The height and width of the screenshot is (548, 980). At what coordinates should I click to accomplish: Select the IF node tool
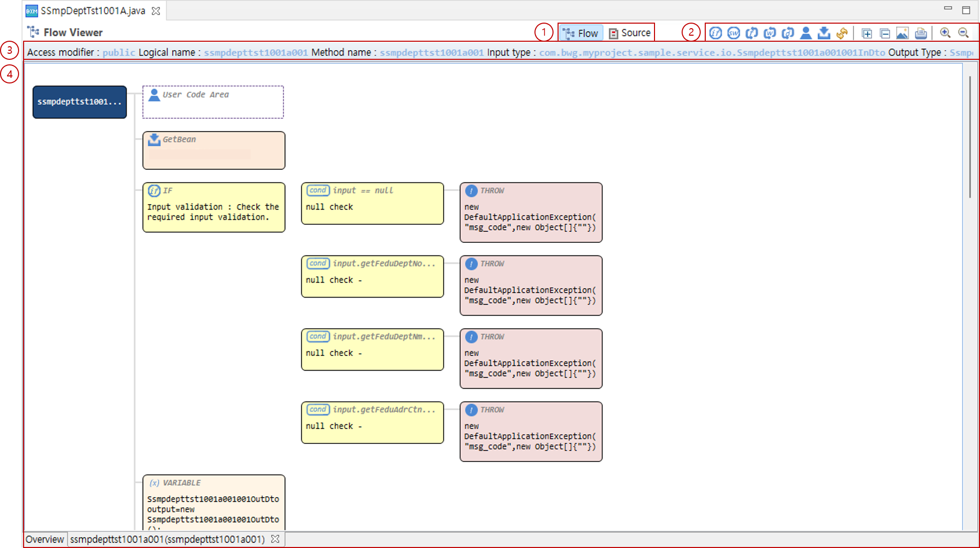pyautogui.click(x=715, y=32)
